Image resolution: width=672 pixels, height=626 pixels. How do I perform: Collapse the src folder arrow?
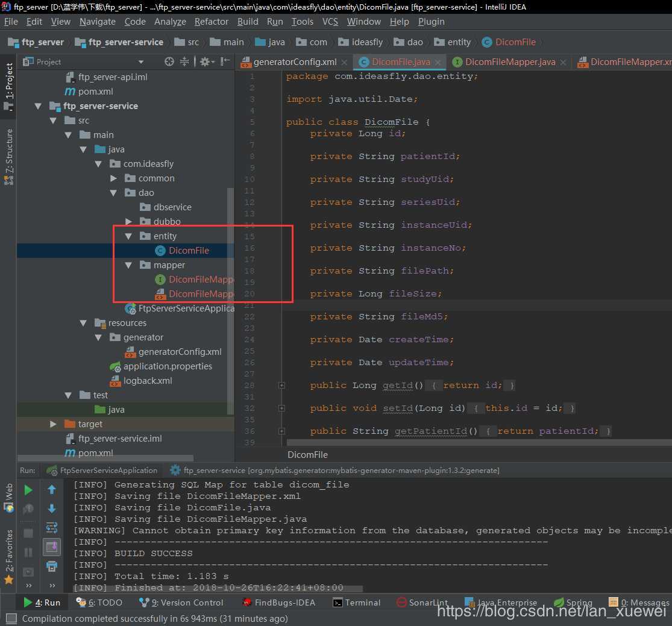click(53, 121)
